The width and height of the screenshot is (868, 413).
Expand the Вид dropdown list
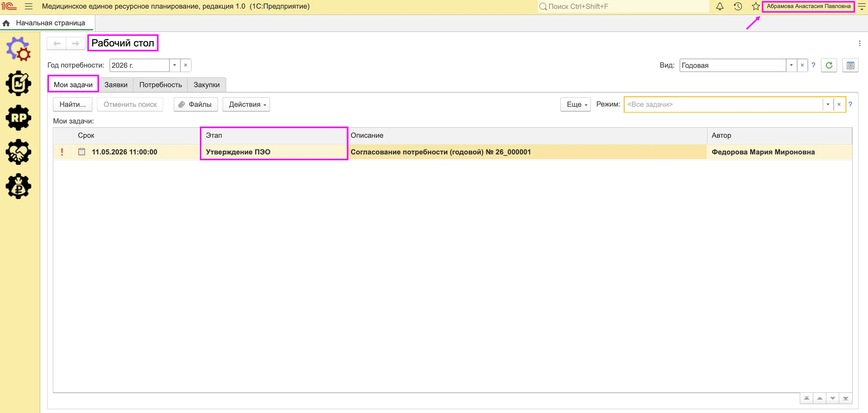[791, 65]
